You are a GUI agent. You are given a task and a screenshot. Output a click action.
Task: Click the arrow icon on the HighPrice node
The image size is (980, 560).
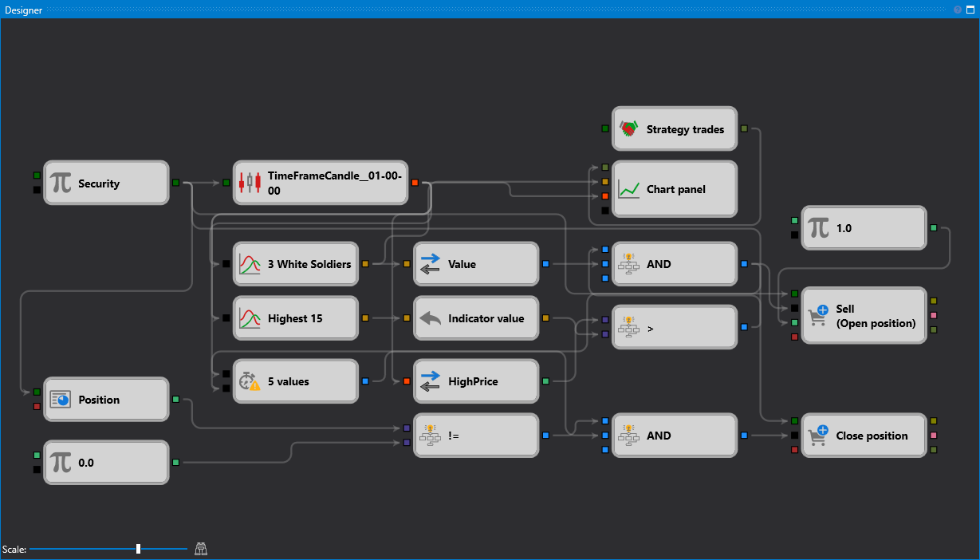(x=431, y=381)
